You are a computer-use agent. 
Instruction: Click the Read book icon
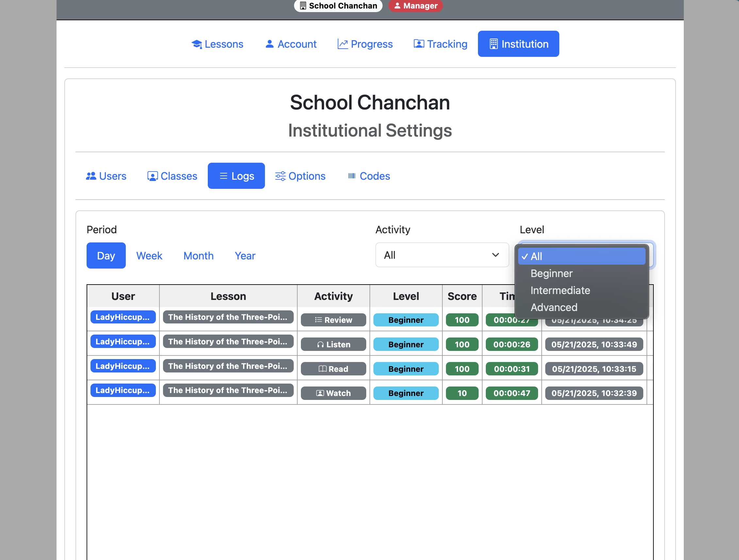pyautogui.click(x=322, y=369)
